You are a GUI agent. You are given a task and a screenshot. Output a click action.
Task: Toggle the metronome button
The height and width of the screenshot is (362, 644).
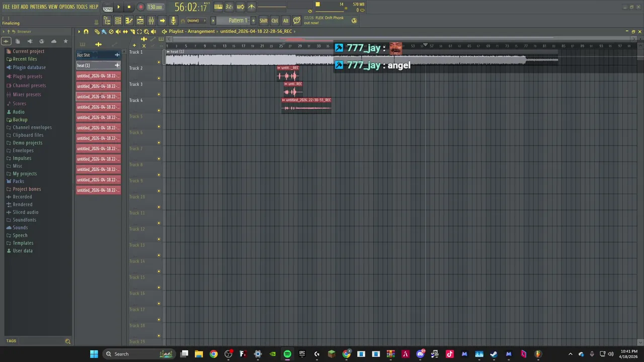[251, 7]
